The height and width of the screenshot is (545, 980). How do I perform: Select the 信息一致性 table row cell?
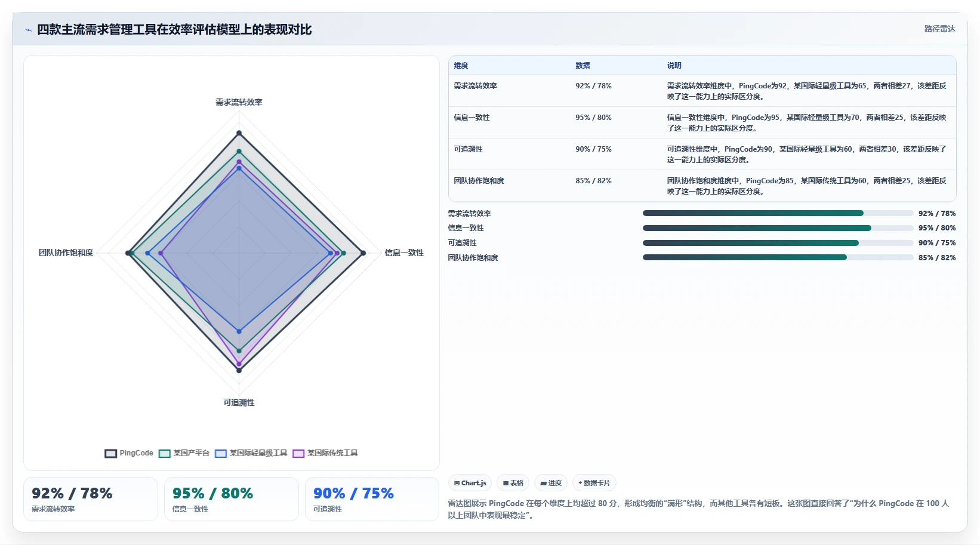pos(471,118)
